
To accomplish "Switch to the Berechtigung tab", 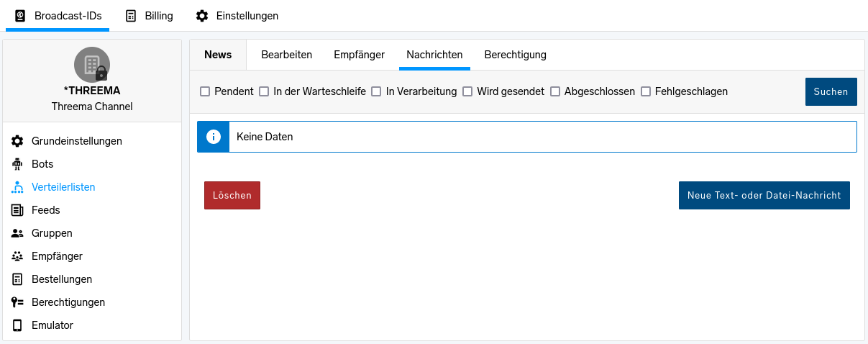I will (515, 55).
